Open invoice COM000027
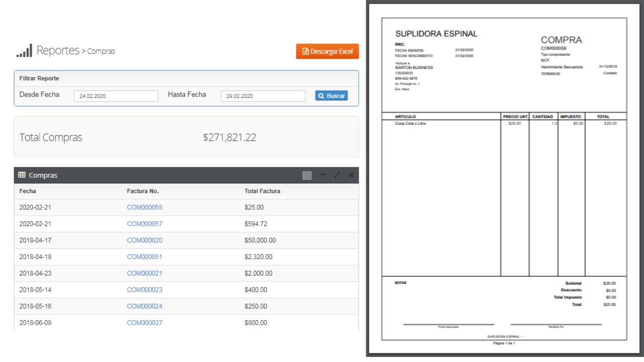Screen dimensions: 644x362 144,323
